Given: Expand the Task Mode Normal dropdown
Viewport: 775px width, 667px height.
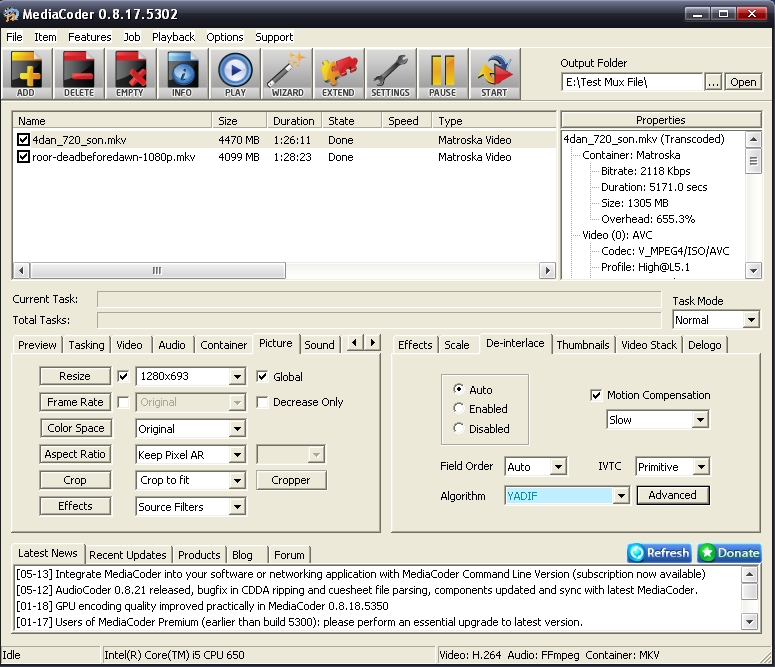Looking at the screenshot, I should click(750, 320).
